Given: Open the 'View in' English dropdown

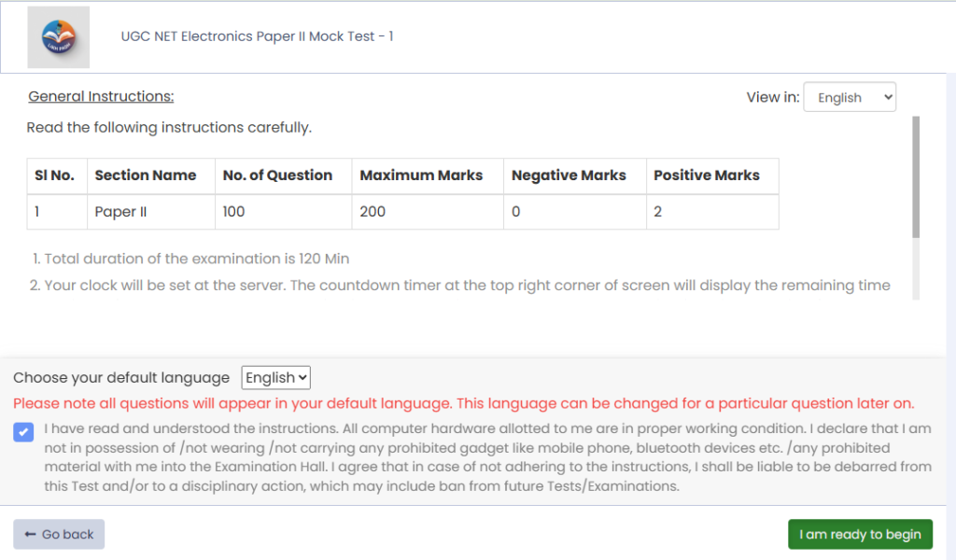Looking at the screenshot, I should click(849, 97).
